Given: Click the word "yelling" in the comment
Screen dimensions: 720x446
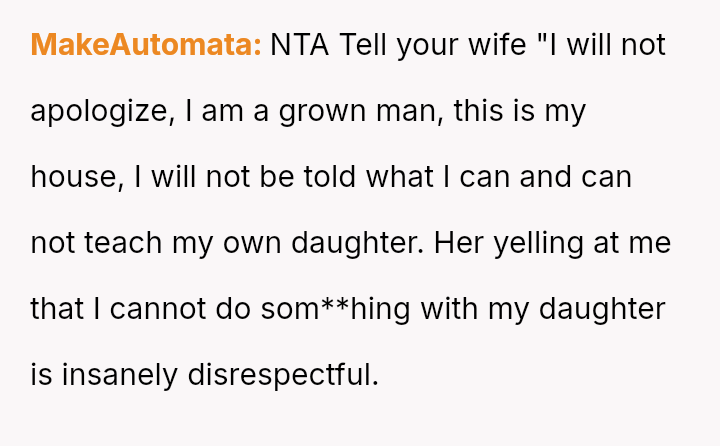Looking at the screenshot, I should pyautogui.click(x=540, y=243).
